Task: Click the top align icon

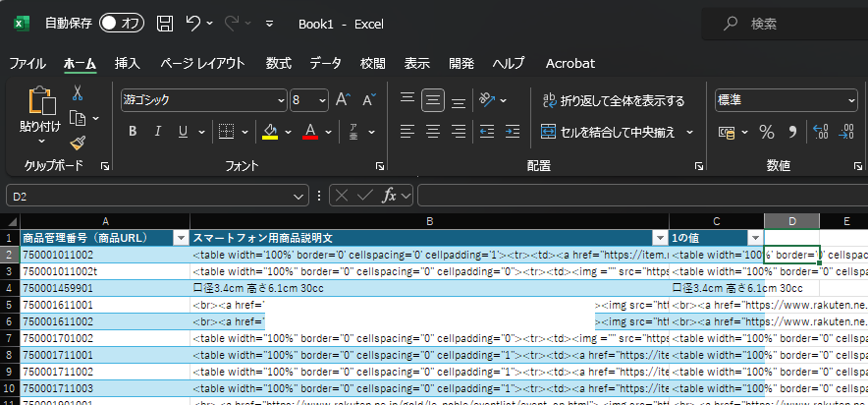Action: (x=407, y=100)
